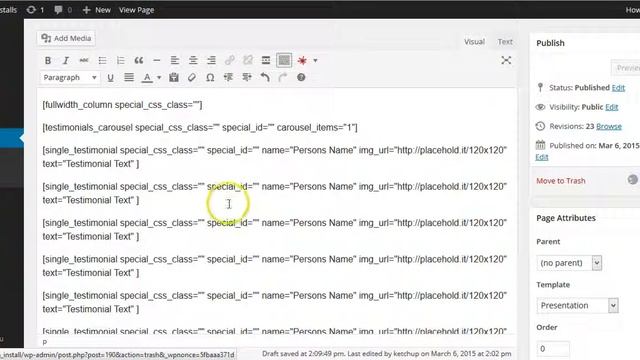Undo last edit
The height and width of the screenshot is (360, 640).
click(265, 77)
